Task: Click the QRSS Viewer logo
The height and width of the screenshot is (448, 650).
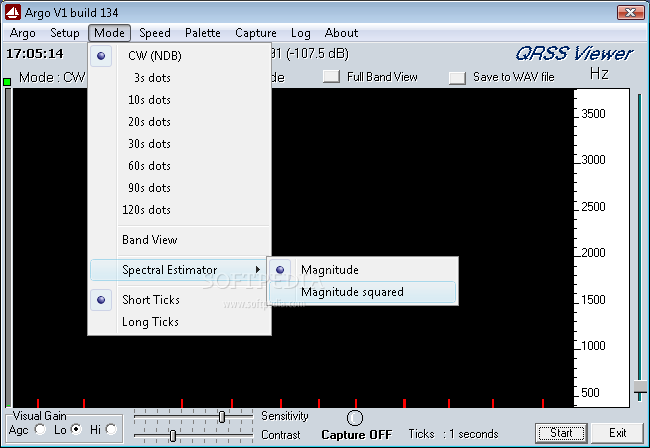Action: click(574, 53)
